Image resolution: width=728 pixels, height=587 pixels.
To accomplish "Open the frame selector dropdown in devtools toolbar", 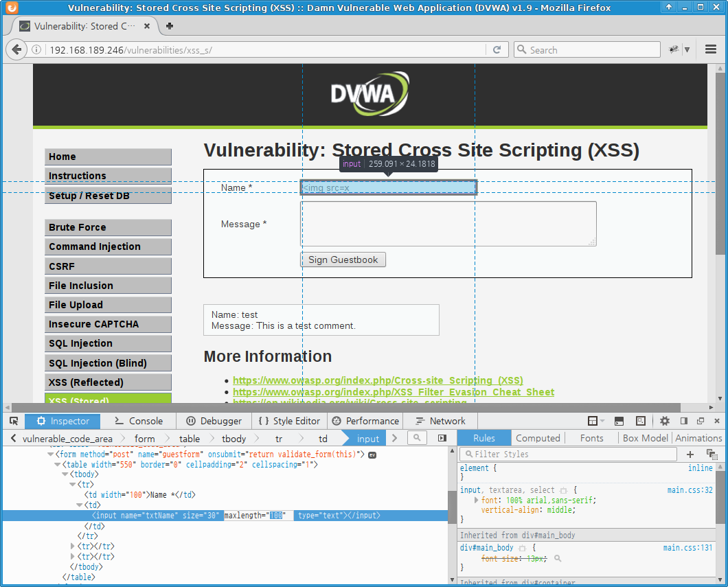I will click(x=595, y=421).
